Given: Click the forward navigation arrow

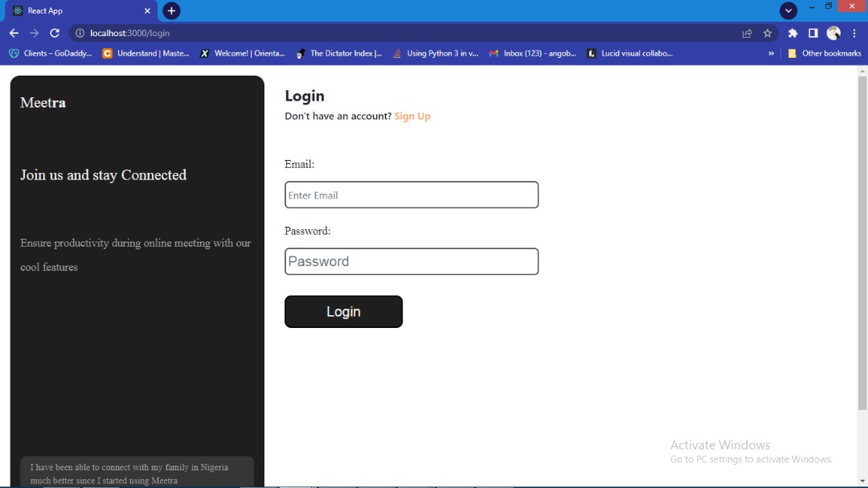Looking at the screenshot, I should 35,33.
